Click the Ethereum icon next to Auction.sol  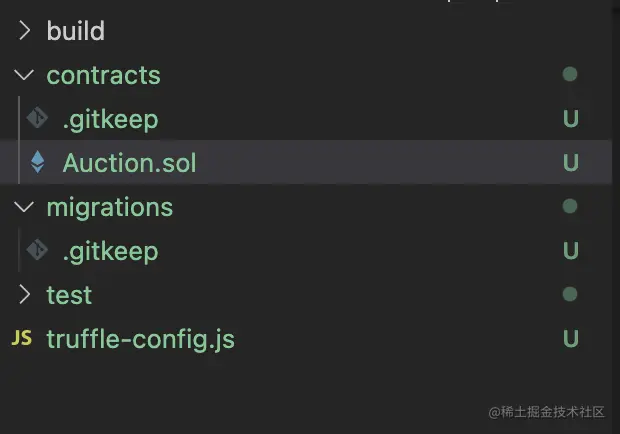click(38, 163)
